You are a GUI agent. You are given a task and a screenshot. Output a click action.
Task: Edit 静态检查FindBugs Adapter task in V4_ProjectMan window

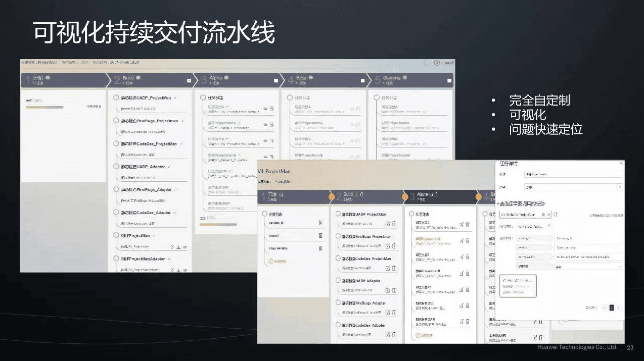[388, 313]
